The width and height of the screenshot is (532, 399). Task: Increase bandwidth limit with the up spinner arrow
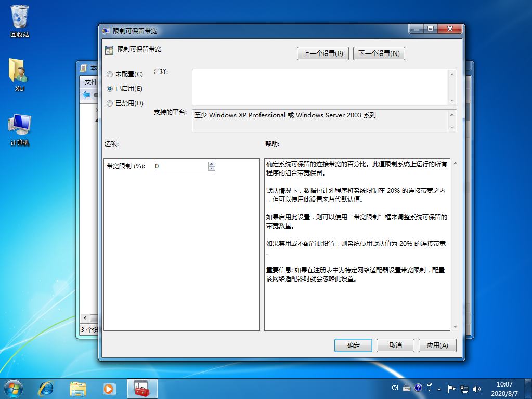(x=212, y=164)
